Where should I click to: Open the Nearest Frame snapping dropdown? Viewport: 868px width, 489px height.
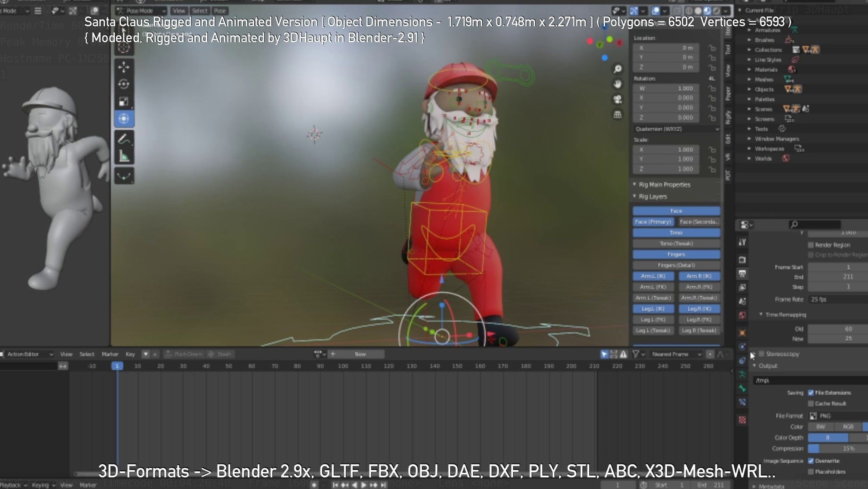676,354
